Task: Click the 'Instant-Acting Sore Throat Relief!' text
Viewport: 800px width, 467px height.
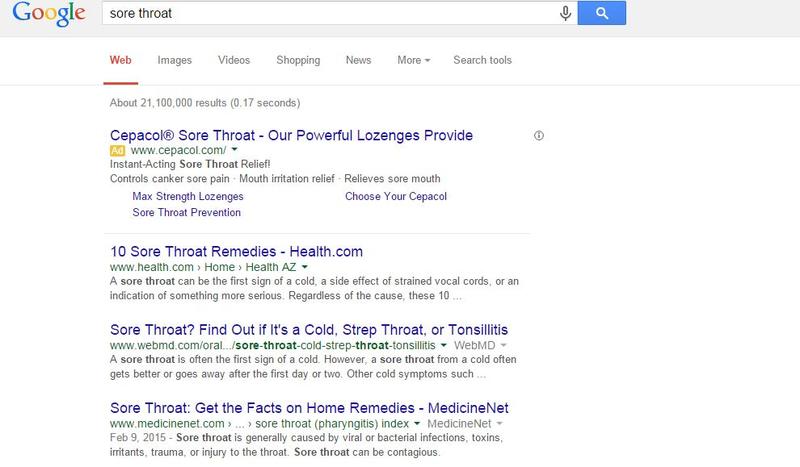Action: pyautogui.click(x=190, y=164)
